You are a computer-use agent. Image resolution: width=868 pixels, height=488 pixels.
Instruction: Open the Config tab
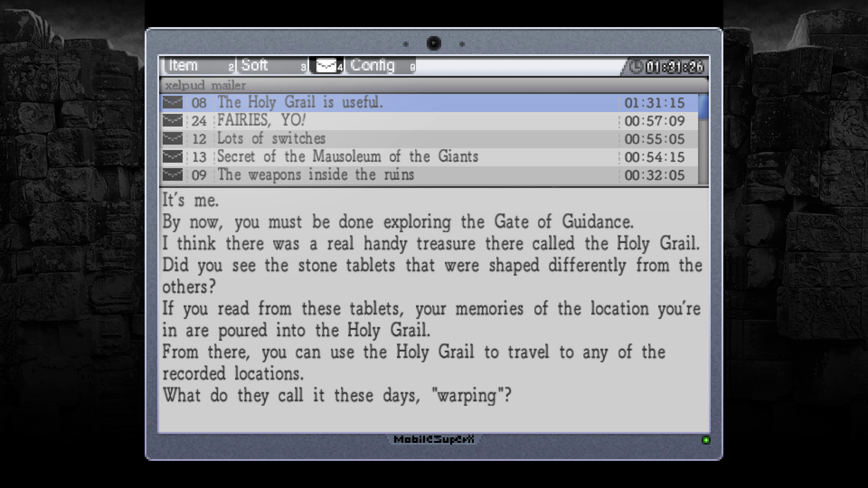(373, 66)
